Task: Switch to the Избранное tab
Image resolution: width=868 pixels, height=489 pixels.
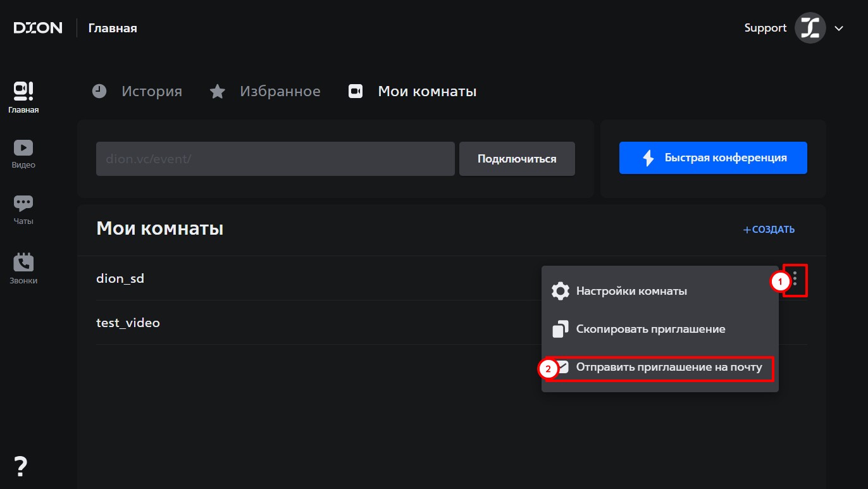Action: [265, 91]
